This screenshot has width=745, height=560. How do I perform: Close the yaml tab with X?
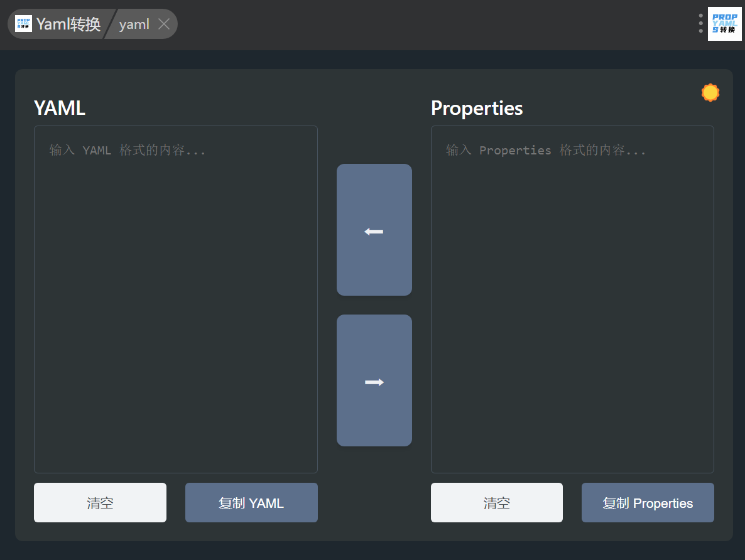click(x=164, y=24)
